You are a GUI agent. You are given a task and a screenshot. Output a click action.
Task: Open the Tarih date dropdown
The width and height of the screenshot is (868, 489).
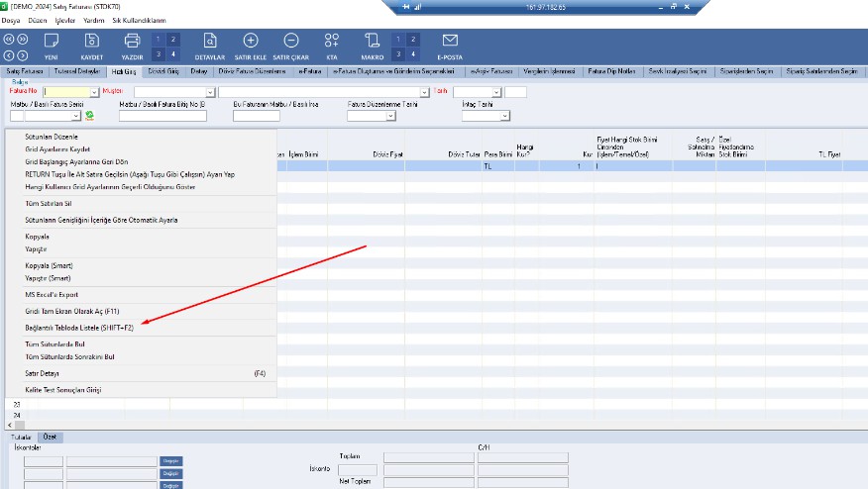pyautogui.click(x=498, y=93)
